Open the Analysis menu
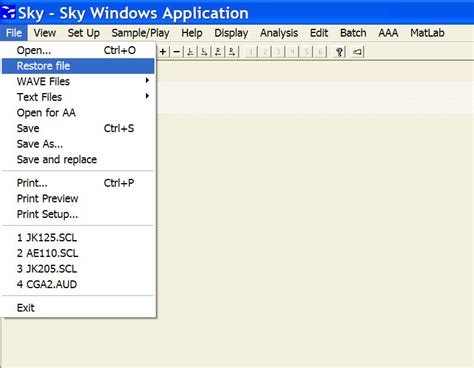This screenshot has width=474, height=368. 279,33
